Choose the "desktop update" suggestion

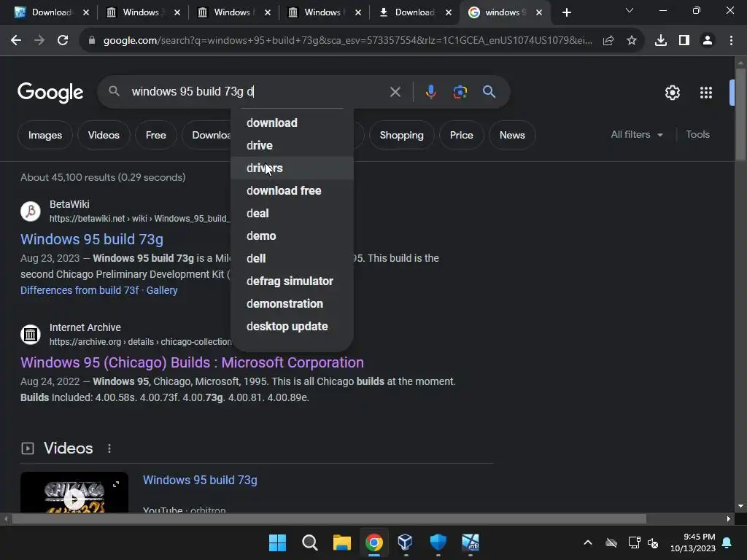[x=292, y=326]
